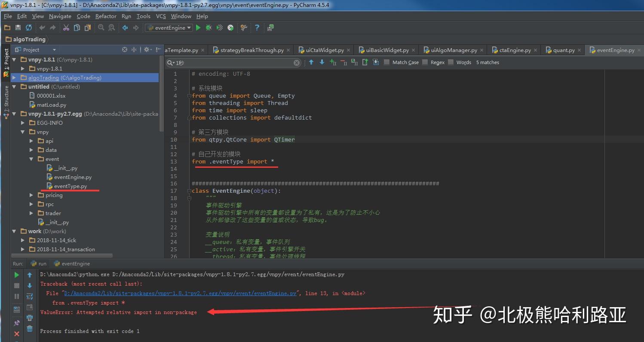Click the Copy icon in the main toolbar
Viewport: 644px width, 342px height.
coord(77,28)
